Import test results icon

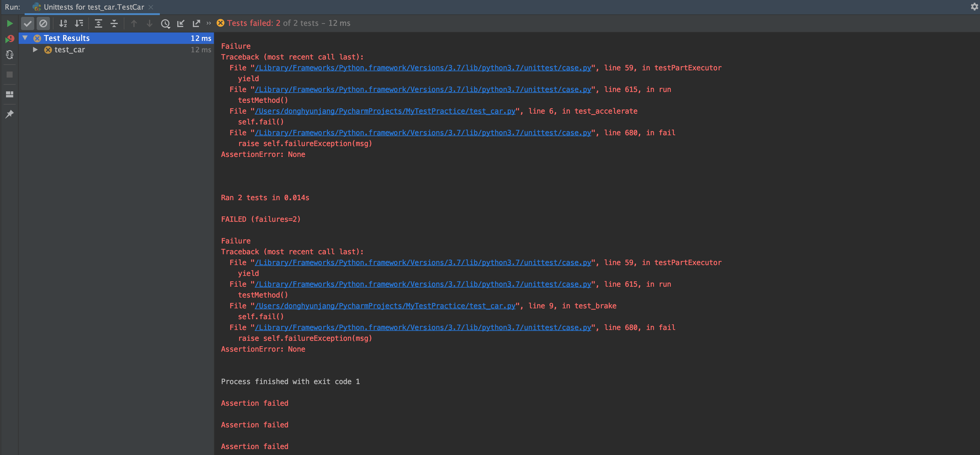click(x=181, y=23)
